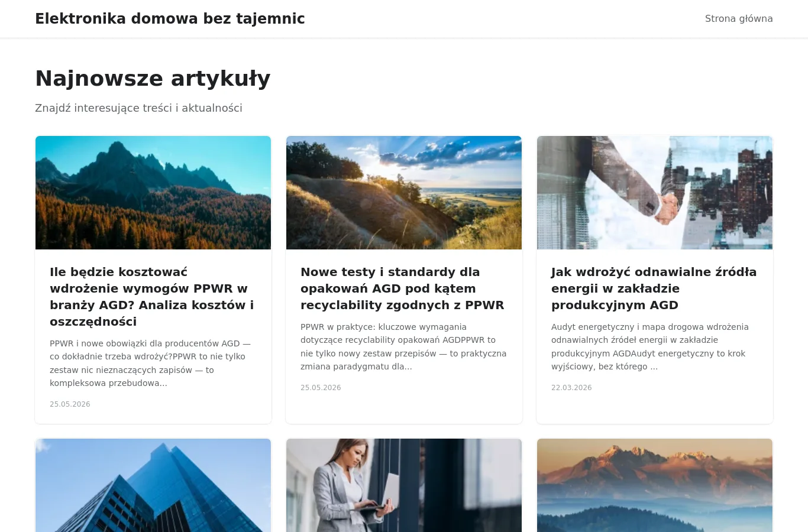This screenshot has height=532, width=808.
Task: Open article about PPWR implementation costs
Action: point(153,297)
